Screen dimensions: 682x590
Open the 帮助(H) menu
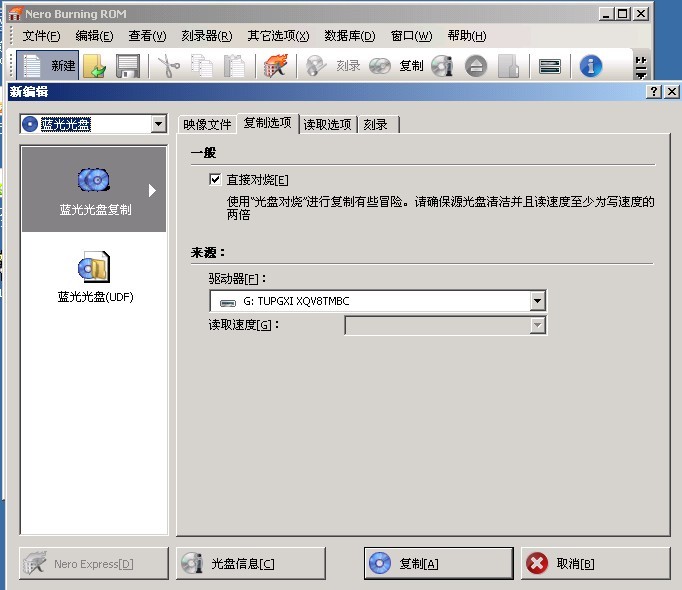click(467, 36)
